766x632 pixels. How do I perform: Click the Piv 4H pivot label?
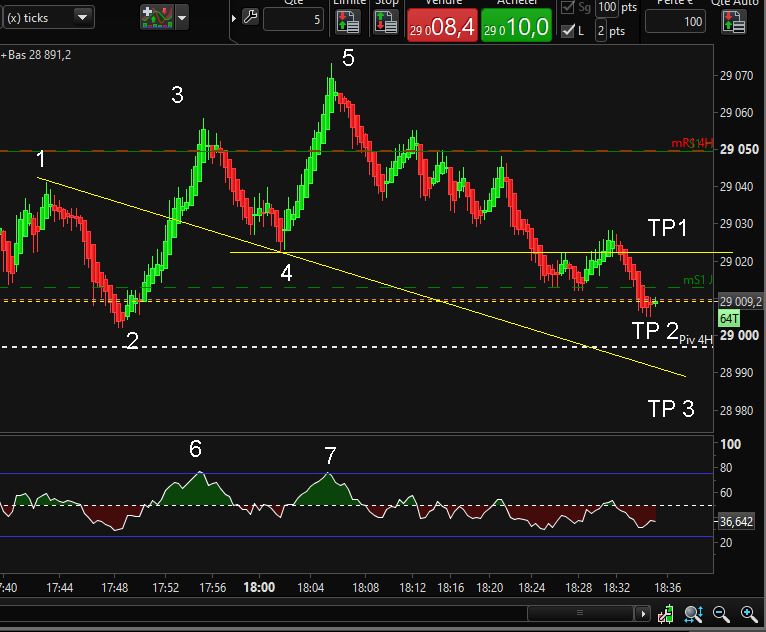pos(696,339)
